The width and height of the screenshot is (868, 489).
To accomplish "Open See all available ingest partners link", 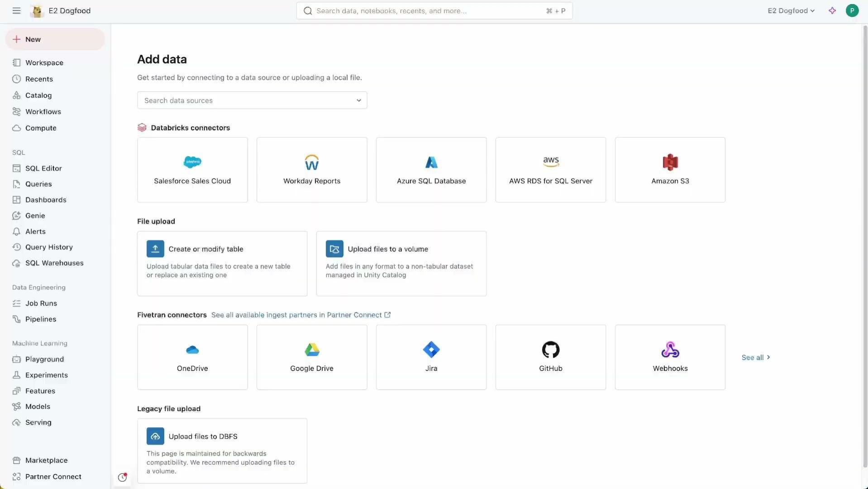I will 301,315.
